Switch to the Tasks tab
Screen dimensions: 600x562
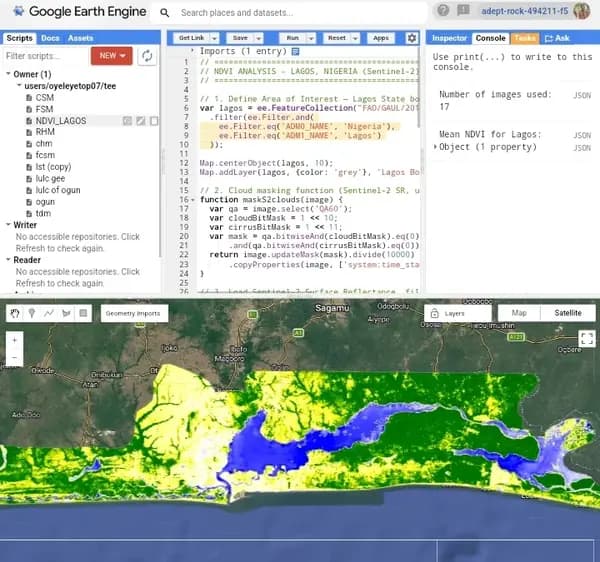coord(525,38)
